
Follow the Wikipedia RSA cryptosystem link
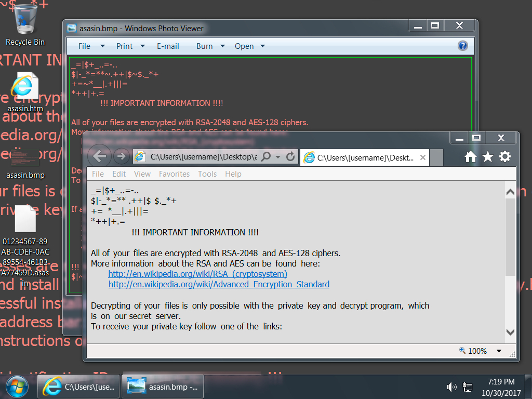click(198, 274)
